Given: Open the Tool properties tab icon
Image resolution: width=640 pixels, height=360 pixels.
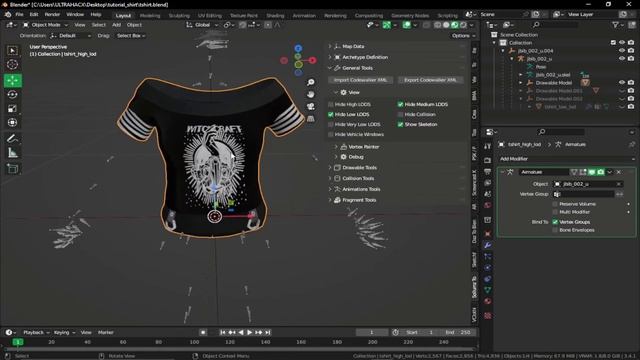Looking at the screenshot, I should tap(487, 147).
